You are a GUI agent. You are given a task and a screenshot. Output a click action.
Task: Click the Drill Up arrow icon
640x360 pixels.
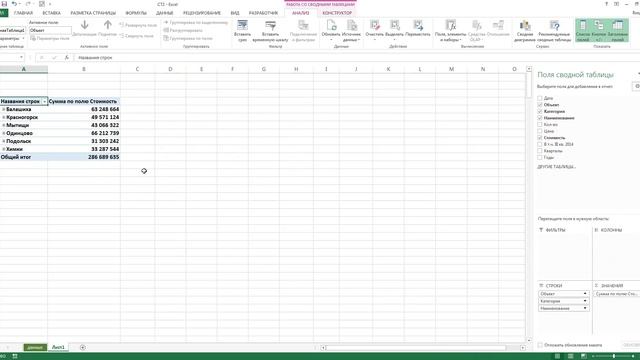(x=108, y=25)
